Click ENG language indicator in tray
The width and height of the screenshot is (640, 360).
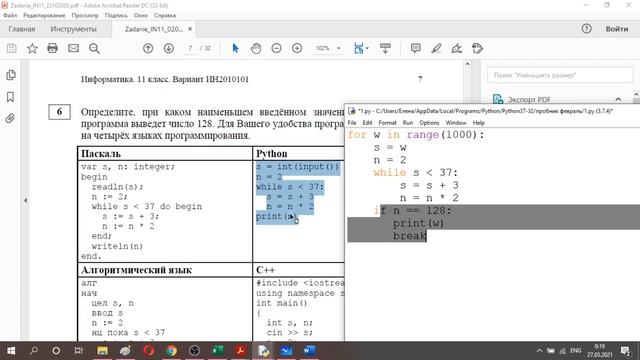point(576,351)
